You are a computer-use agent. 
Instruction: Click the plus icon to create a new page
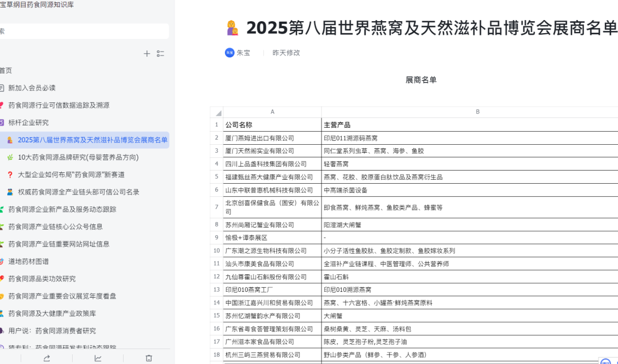point(147,53)
